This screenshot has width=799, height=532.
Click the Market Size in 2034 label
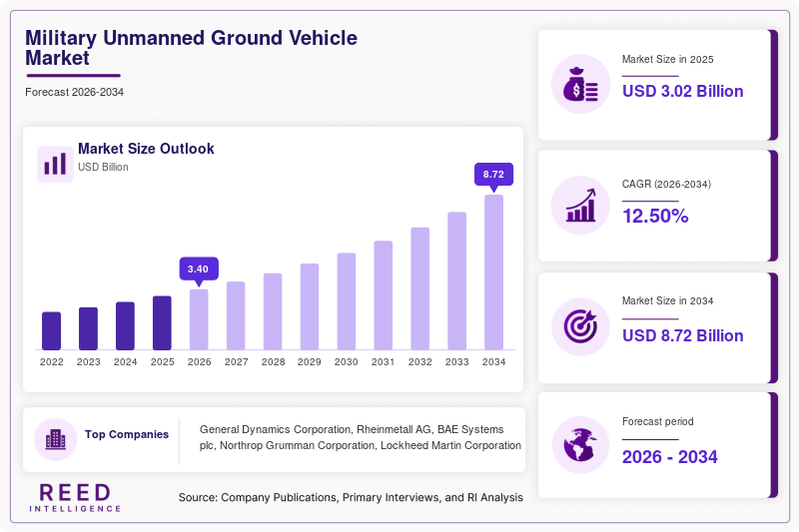click(667, 300)
